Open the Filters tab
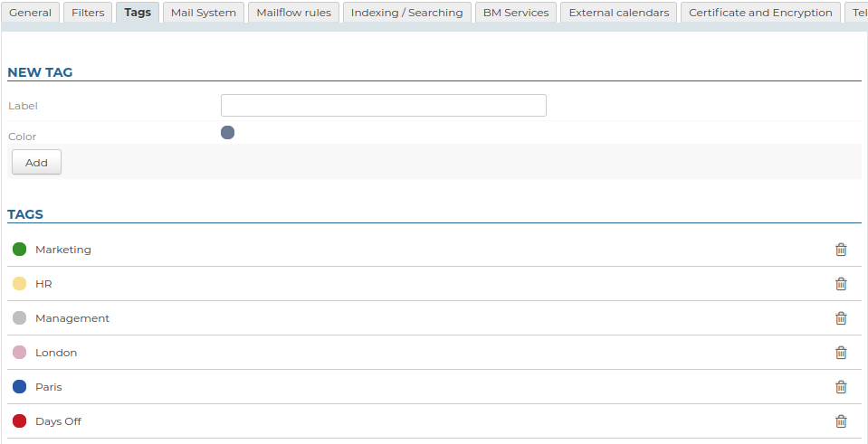Image resolution: width=868 pixels, height=444 pixels. coord(88,13)
